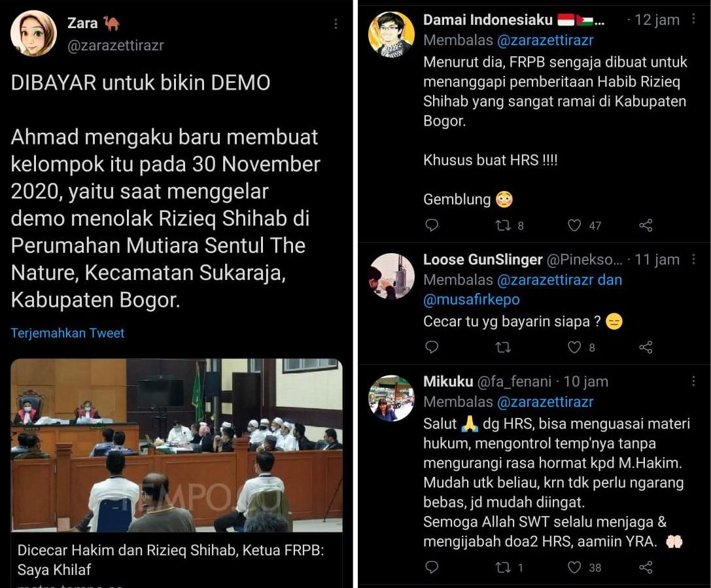The image size is (711, 588).
Task: Click Terjemahkan Tweet link
Action: [67, 333]
